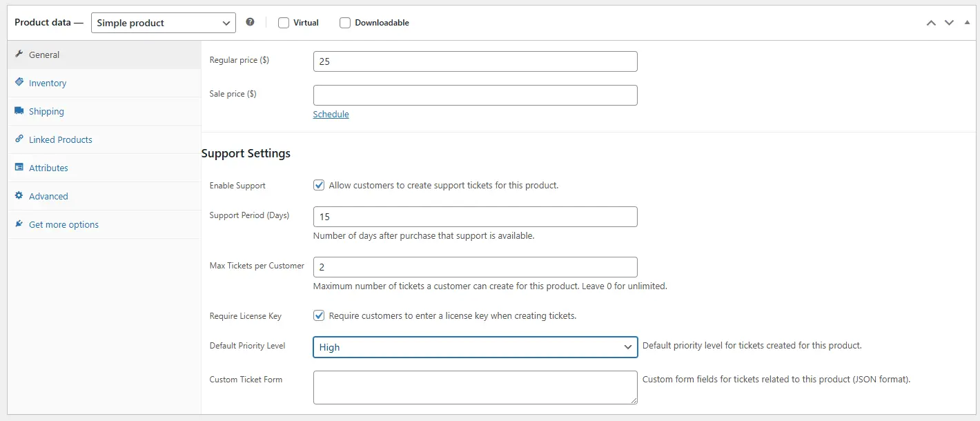
Task: Click the Get more options plug icon
Action: [19, 224]
